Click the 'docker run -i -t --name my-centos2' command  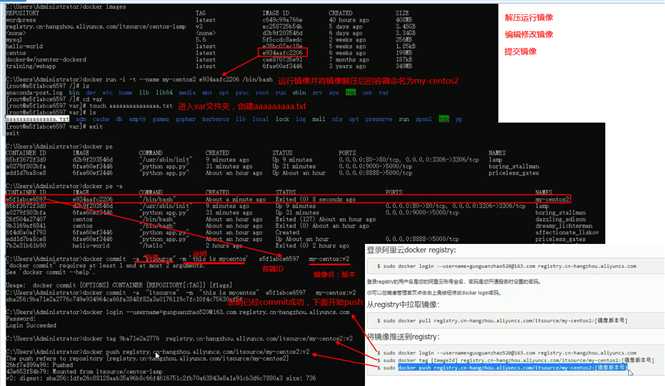coord(140,79)
